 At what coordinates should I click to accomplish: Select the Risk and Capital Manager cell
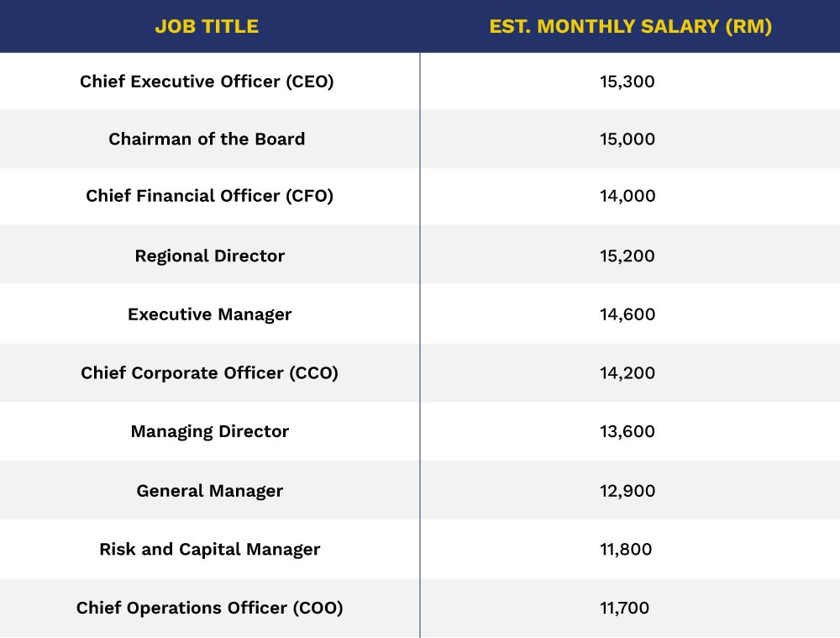pos(209,550)
